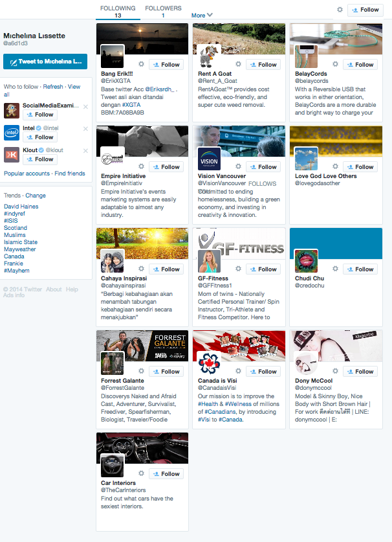Open the Ads info footer link
Screen dimensions: 392x542
(x=14, y=295)
